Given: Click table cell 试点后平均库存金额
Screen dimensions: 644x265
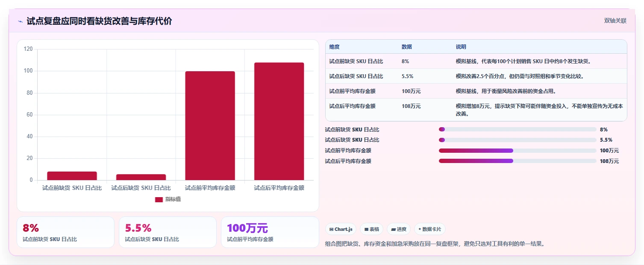Looking at the screenshot, I should [x=352, y=106].
